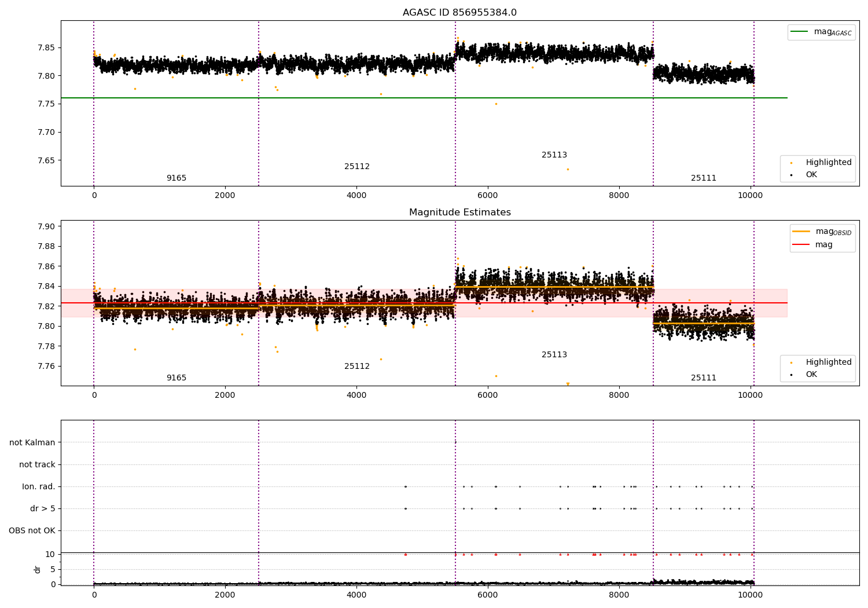Click y-tick 7.85 in top plot
The height and width of the screenshot is (608, 868).
click(46, 47)
